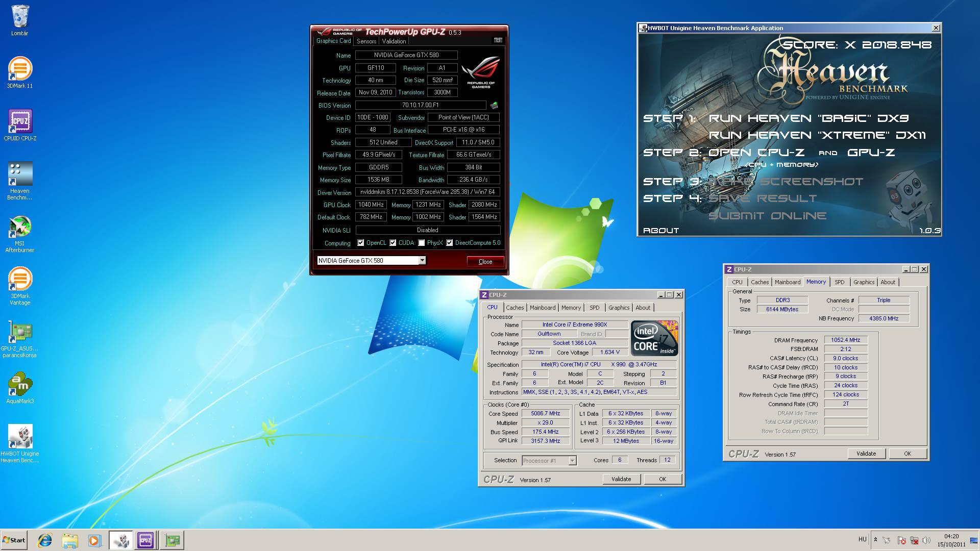The height and width of the screenshot is (551, 980).
Task: Click About in the HWBOT window
Action: (661, 231)
